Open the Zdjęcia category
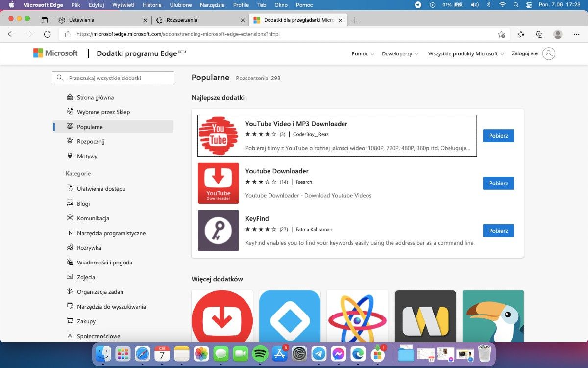The width and height of the screenshot is (588, 368). point(86,277)
